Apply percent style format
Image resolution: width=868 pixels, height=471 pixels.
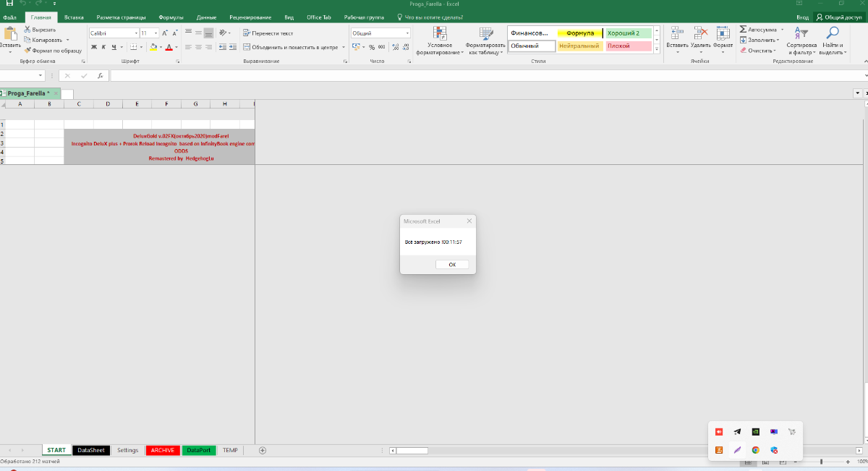(372, 47)
